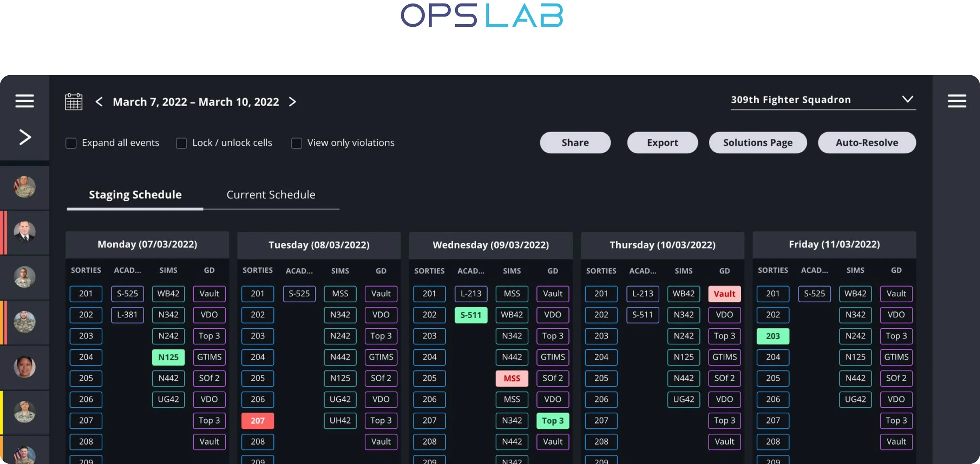
Task: Select the Thursday (10/03/2022) day header
Action: pyautogui.click(x=662, y=245)
